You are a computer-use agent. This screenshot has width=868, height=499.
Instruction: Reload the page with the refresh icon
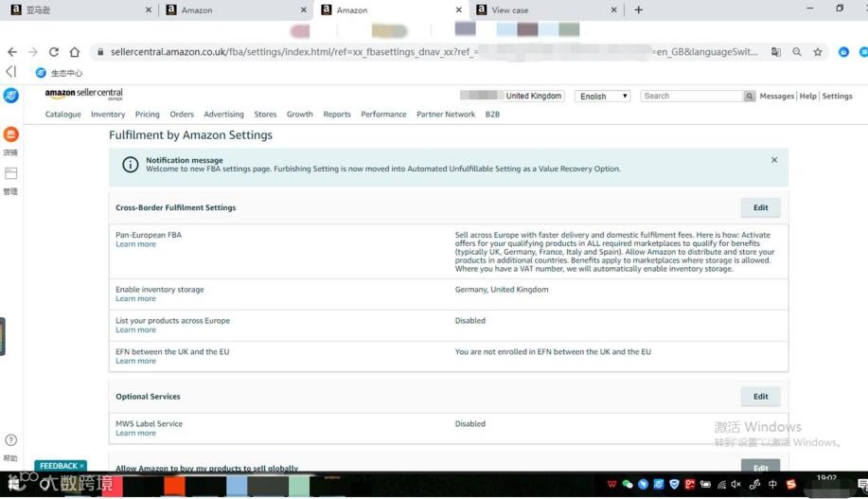click(54, 51)
